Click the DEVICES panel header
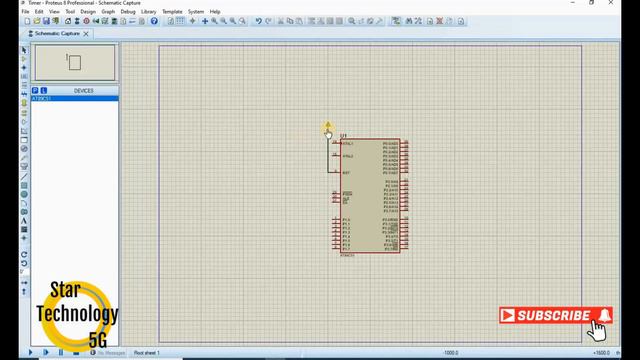This screenshot has width=640, height=360. pos(84,91)
